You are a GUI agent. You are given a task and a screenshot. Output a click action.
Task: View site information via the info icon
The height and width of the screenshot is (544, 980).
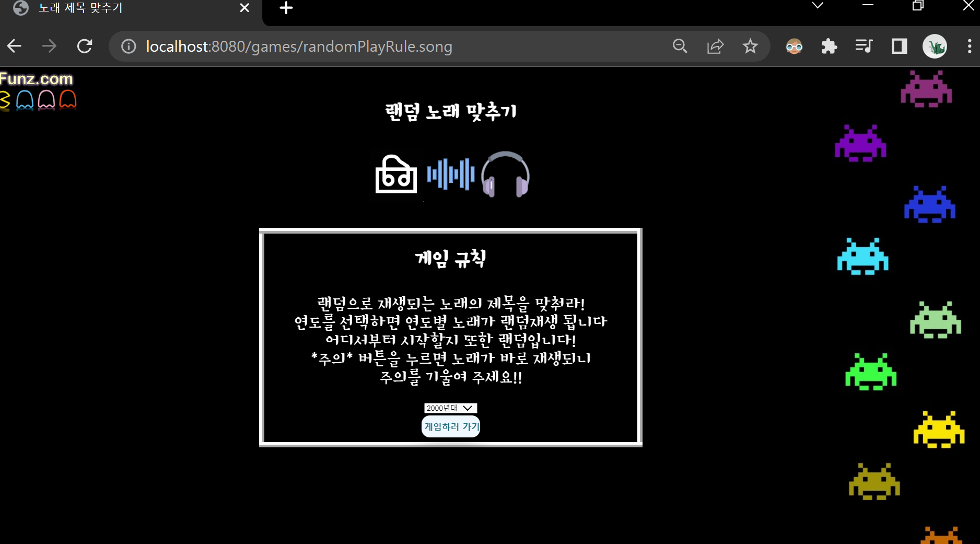tap(127, 46)
